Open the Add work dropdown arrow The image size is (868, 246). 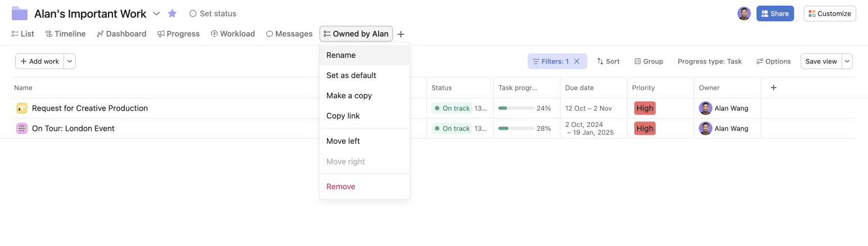click(x=70, y=61)
